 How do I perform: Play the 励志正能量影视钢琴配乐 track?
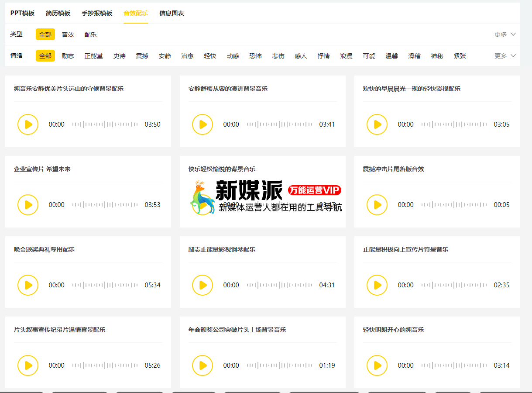coord(203,285)
